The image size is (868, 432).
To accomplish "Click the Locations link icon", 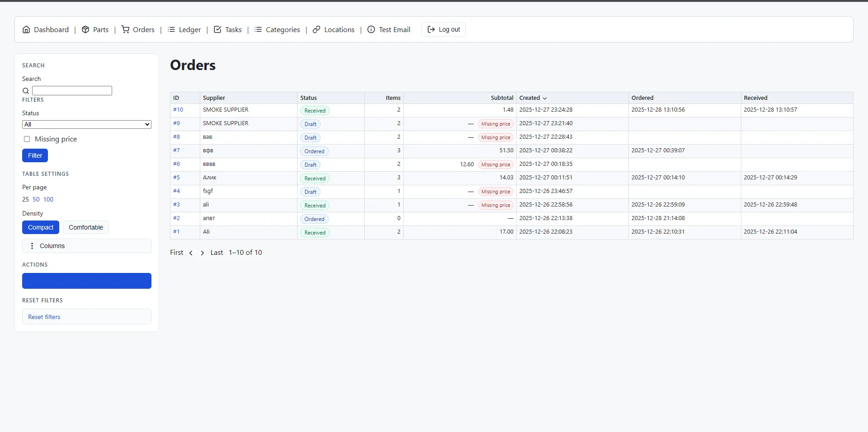I will pyautogui.click(x=316, y=29).
